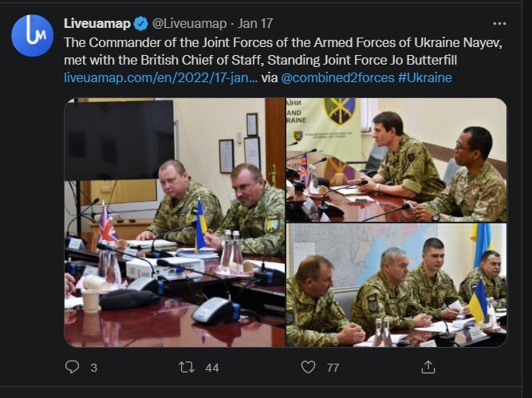The width and height of the screenshot is (532, 398).
Task: Open the @combined2forces mention
Action: pyautogui.click(x=337, y=77)
